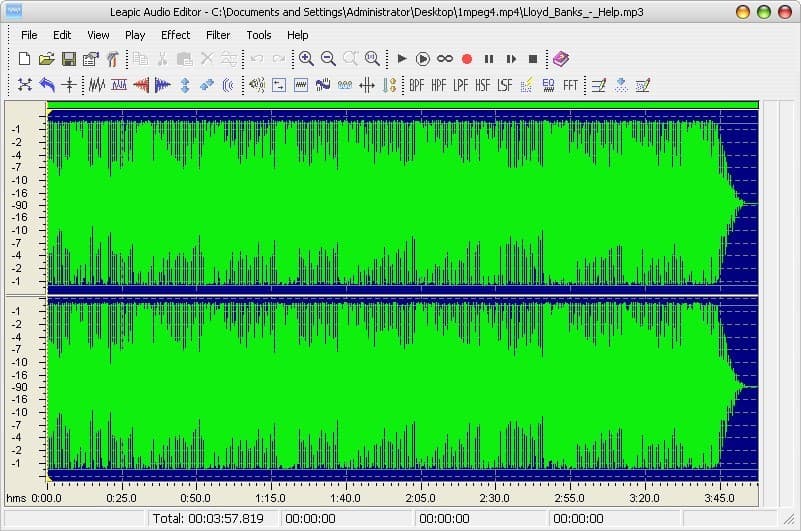This screenshot has width=801, height=531.
Task: Start playback with the Play button
Action: click(x=402, y=59)
